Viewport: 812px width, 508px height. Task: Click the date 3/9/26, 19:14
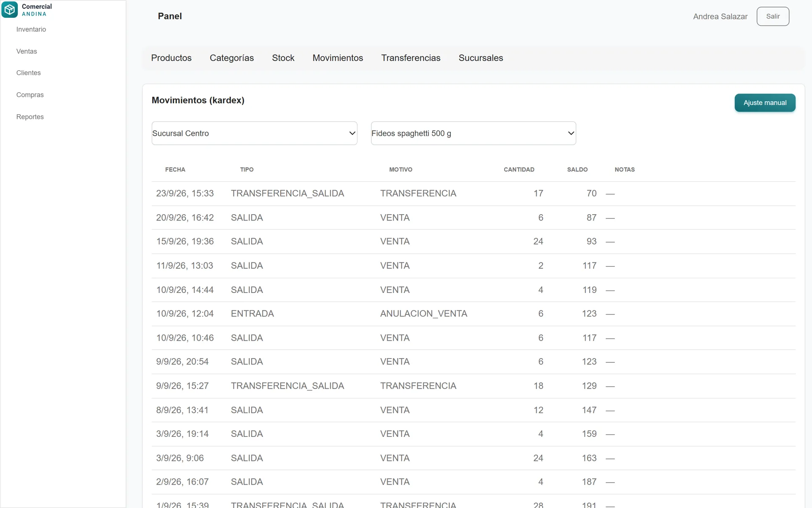pos(182,434)
